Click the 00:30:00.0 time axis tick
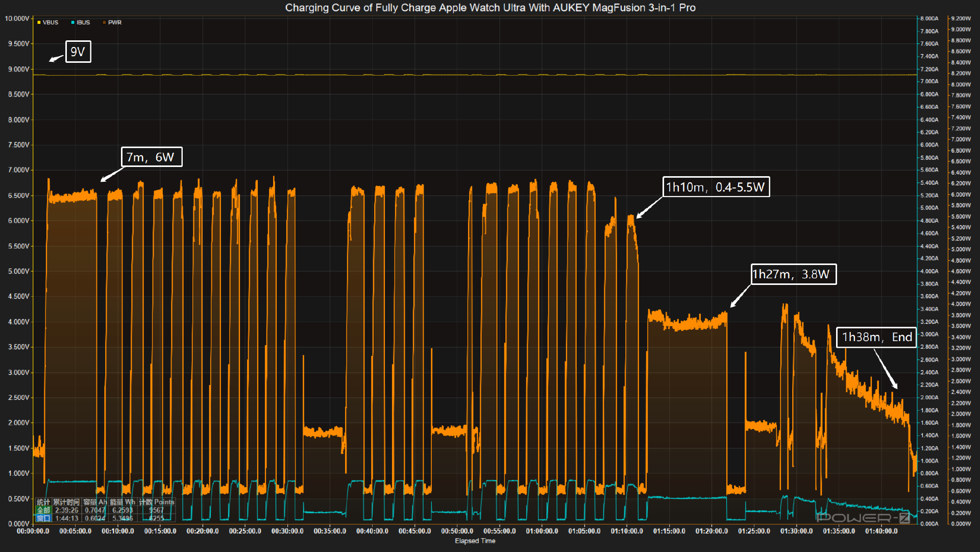The height and width of the screenshot is (552, 980). coord(287,531)
